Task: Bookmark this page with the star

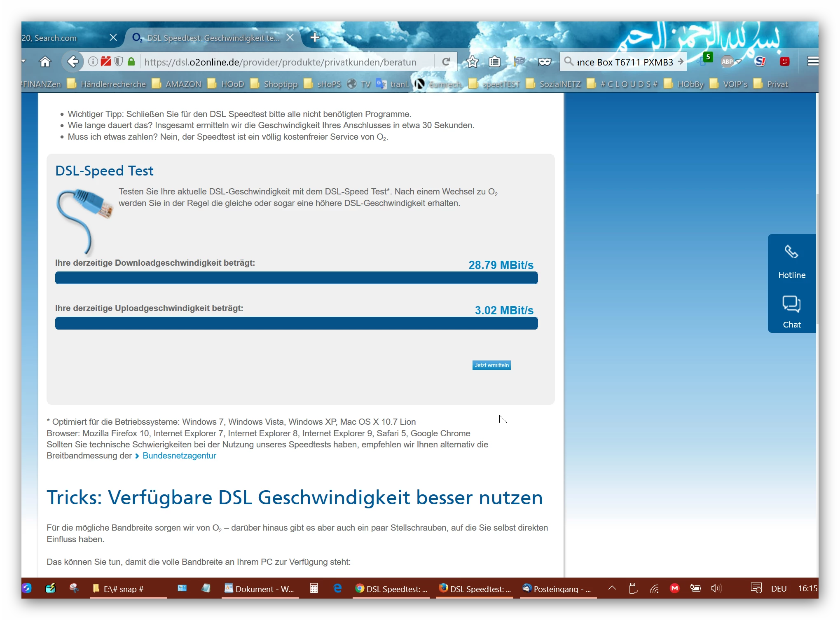Action: click(472, 62)
